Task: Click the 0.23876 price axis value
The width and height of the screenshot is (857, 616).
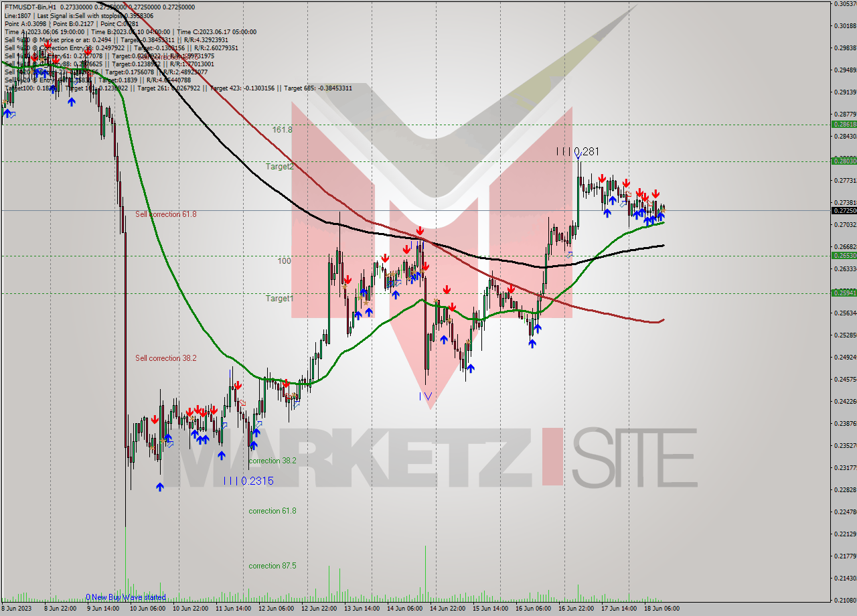Action: tap(845, 424)
